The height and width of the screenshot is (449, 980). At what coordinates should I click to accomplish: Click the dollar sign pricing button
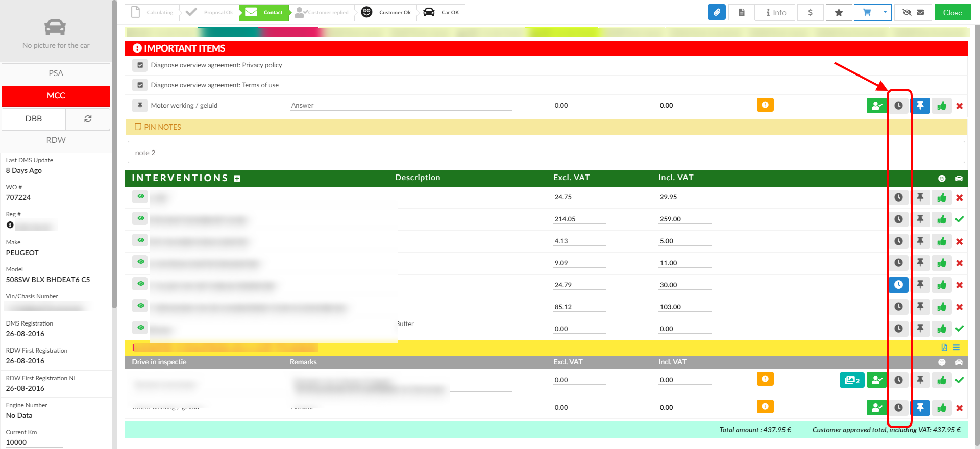point(810,13)
